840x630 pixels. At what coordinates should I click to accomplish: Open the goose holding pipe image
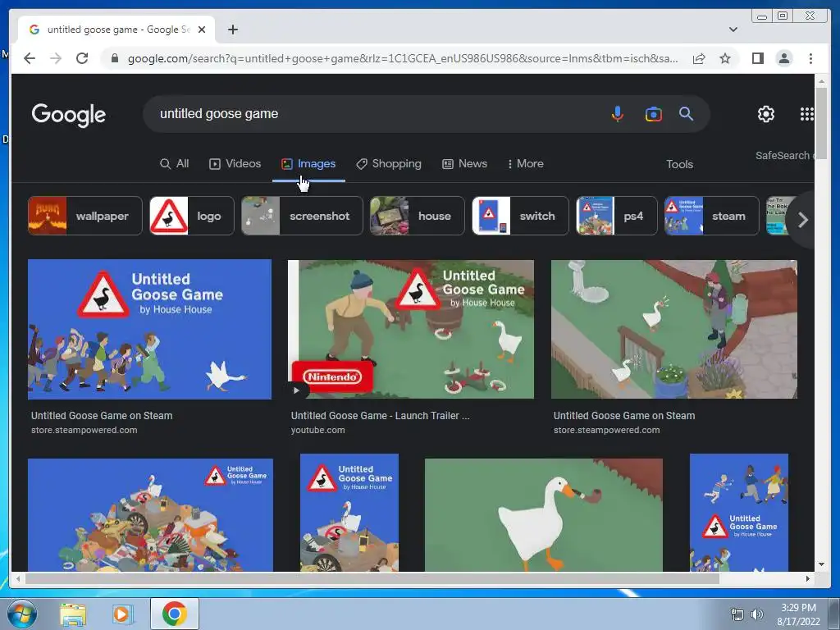pyautogui.click(x=544, y=515)
